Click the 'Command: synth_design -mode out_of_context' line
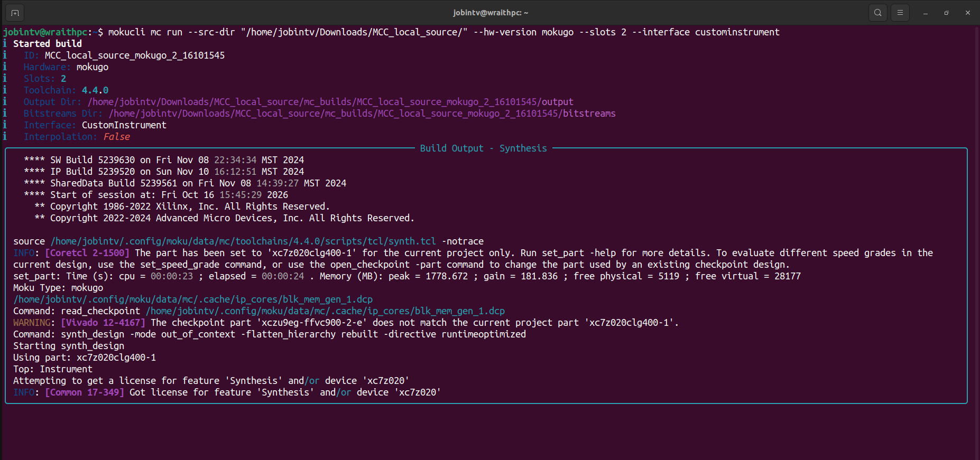This screenshot has height=460, width=980. (x=270, y=334)
